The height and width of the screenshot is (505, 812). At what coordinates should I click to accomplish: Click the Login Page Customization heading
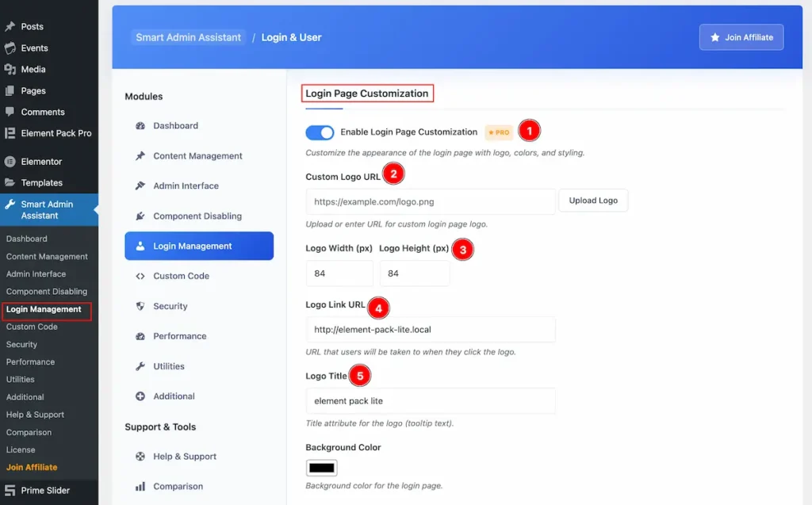coord(366,94)
